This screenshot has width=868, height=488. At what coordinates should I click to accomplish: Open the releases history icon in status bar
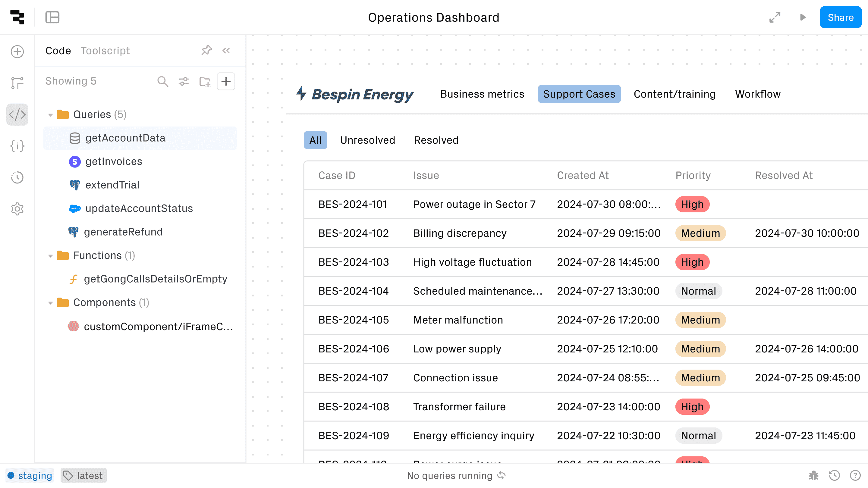tap(834, 475)
